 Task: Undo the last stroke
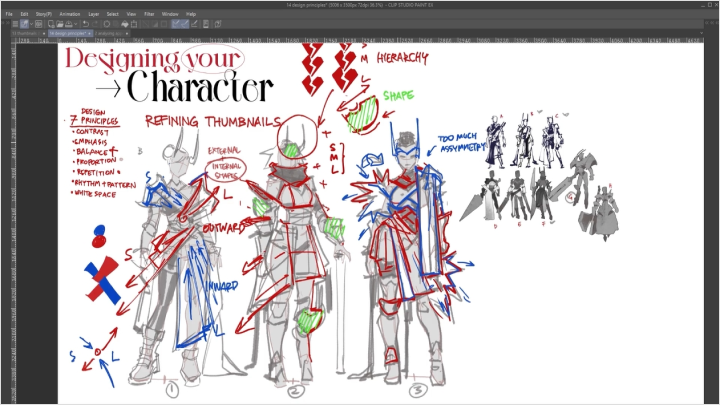tap(85, 24)
